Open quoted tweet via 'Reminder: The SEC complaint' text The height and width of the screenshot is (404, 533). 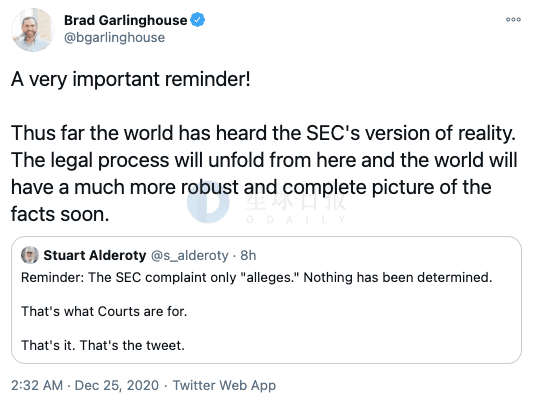(x=256, y=278)
